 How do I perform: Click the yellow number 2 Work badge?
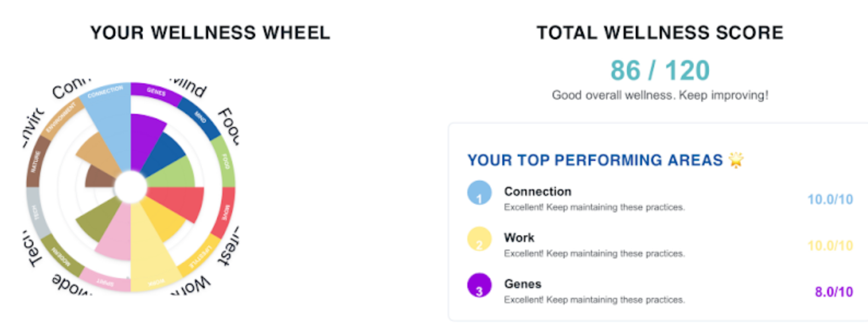tap(479, 239)
